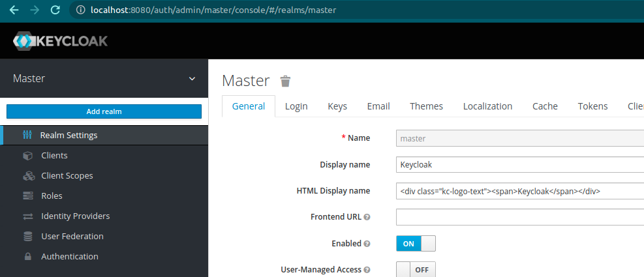The image size is (644, 277).
Task: Turn on User-Managed Access switch
Action: pos(416,270)
